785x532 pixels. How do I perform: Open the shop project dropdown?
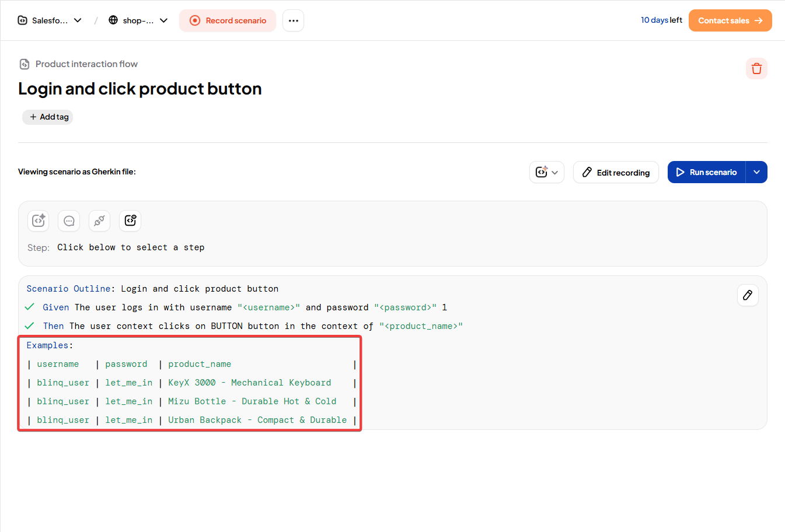[x=163, y=20]
